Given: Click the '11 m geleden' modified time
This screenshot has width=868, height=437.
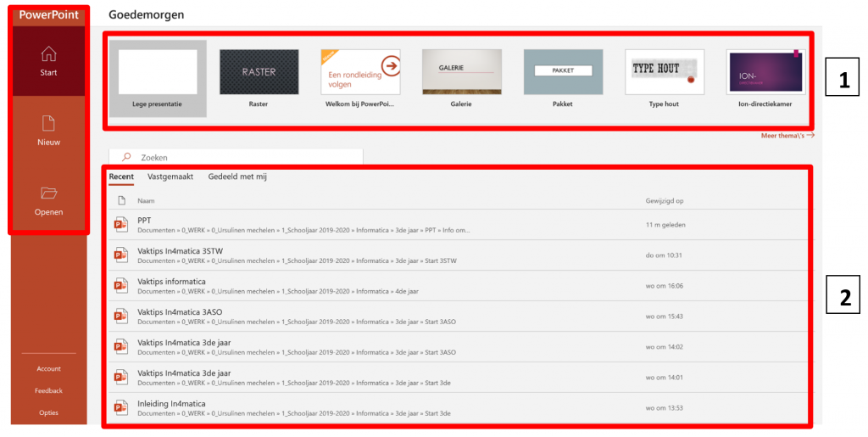Looking at the screenshot, I should [x=665, y=225].
